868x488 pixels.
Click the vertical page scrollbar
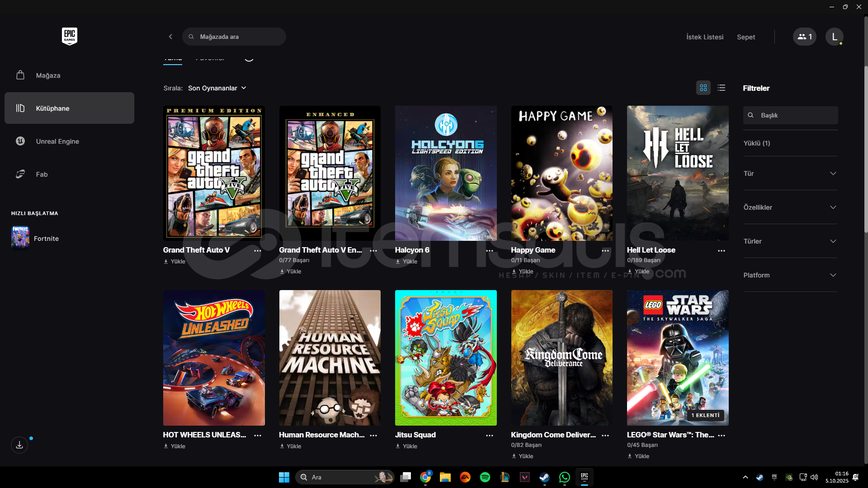pyautogui.click(x=866, y=149)
